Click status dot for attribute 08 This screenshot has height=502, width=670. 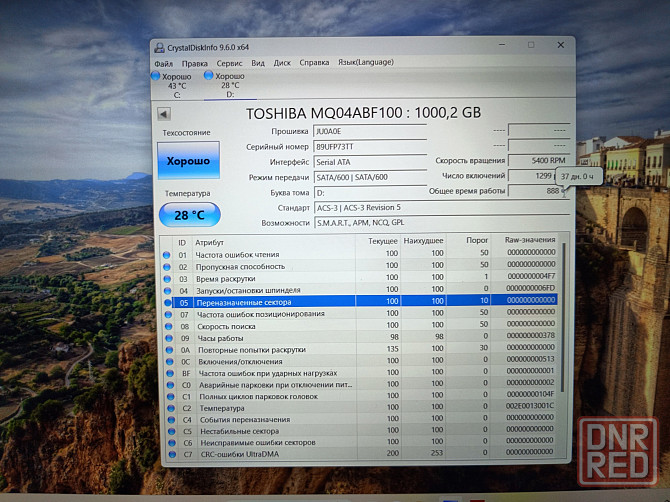169,326
